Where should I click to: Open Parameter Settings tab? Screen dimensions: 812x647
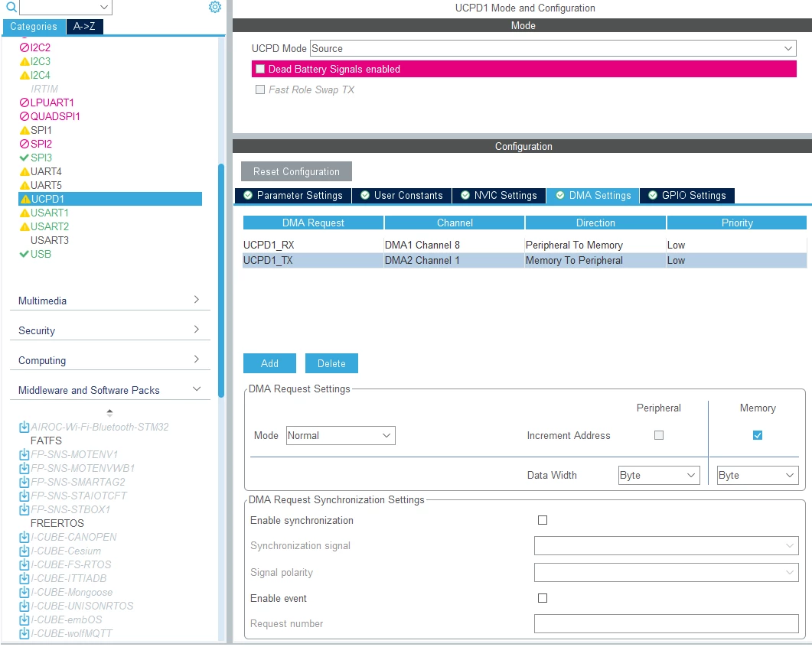(293, 196)
